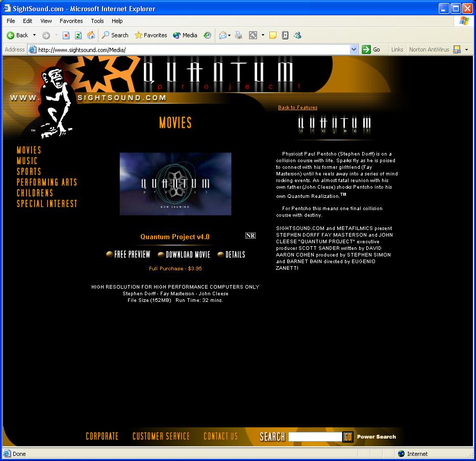
Task: Click the page icon in the Address bar
Action: click(33, 49)
